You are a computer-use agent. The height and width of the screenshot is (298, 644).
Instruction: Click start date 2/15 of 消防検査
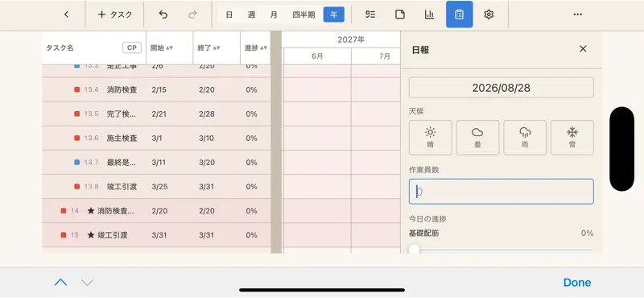pos(159,89)
